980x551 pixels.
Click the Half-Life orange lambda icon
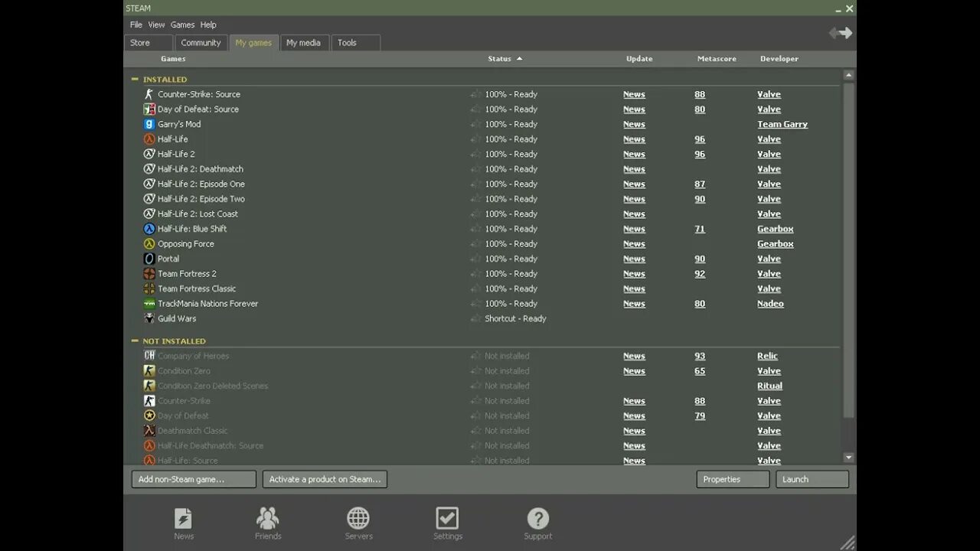149,139
